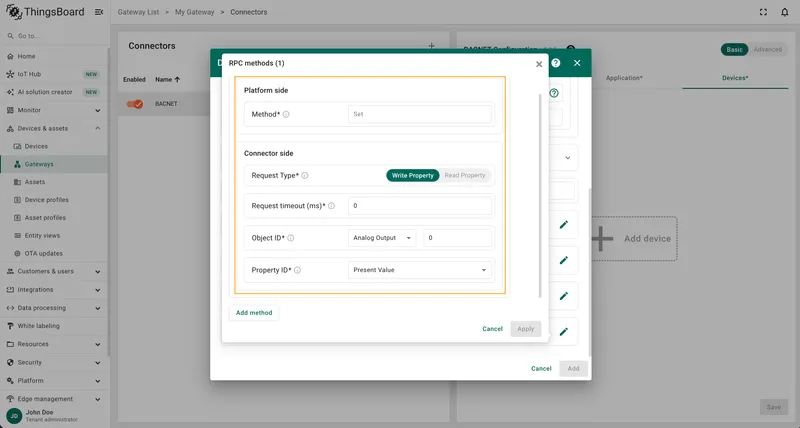800x428 pixels.
Task: Open Device profiles page
Action: pyautogui.click(x=54, y=199)
